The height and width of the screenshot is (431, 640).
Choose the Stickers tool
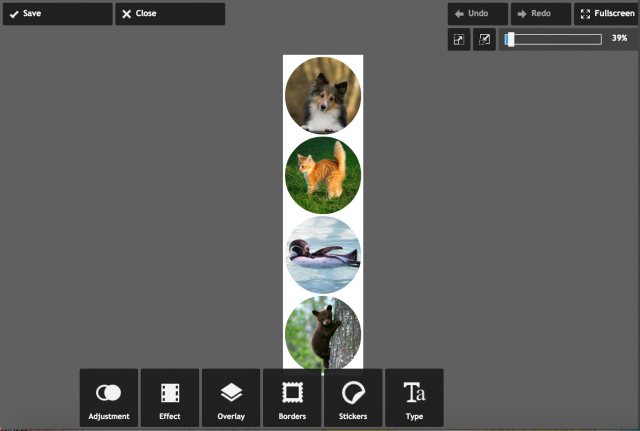click(x=353, y=398)
